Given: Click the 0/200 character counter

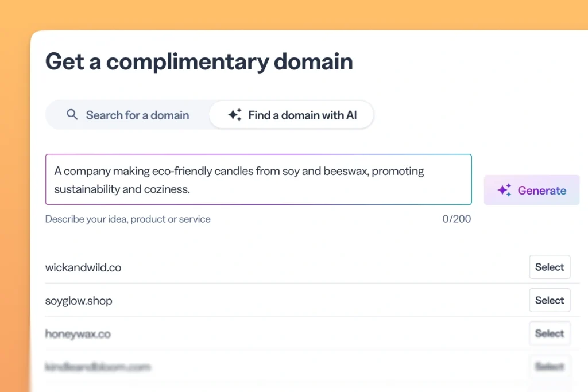Looking at the screenshot, I should (457, 219).
